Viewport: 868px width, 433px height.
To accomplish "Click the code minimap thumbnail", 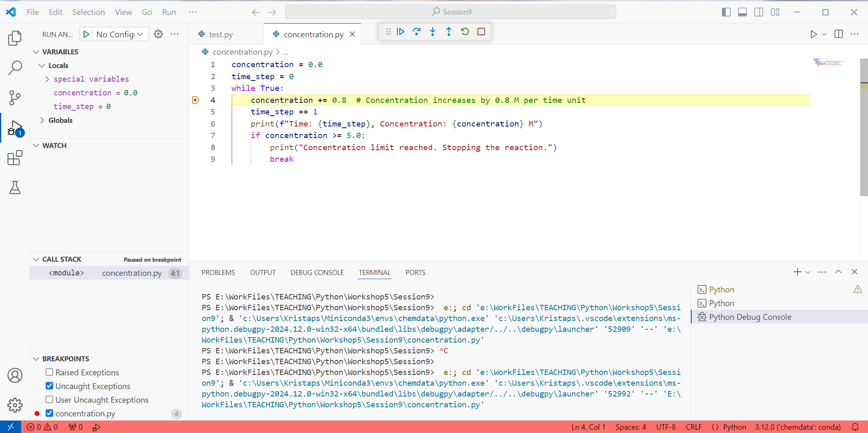I will pyautogui.click(x=829, y=62).
